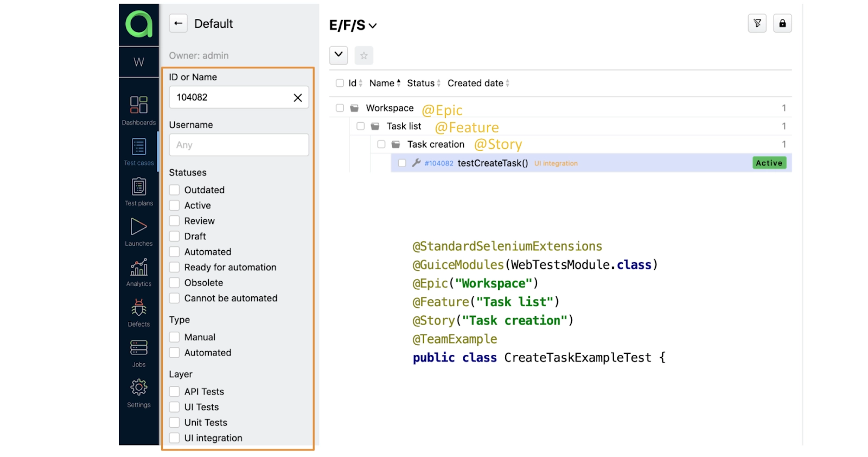This screenshot has height=457, width=868.
Task: Open Test plans from sidebar
Action: click(x=139, y=192)
